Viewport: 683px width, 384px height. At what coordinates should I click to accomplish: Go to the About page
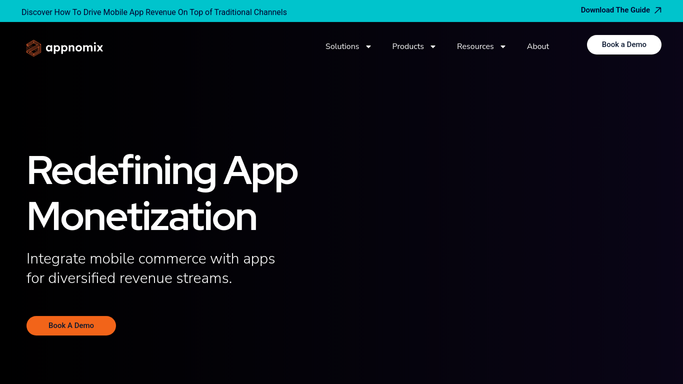pyautogui.click(x=538, y=46)
